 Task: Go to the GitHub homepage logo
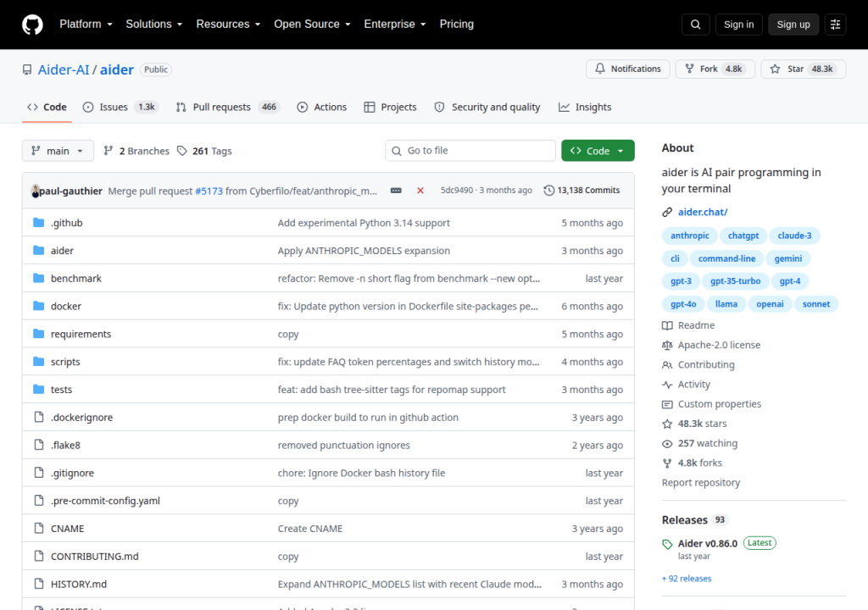tap(32, 25)
